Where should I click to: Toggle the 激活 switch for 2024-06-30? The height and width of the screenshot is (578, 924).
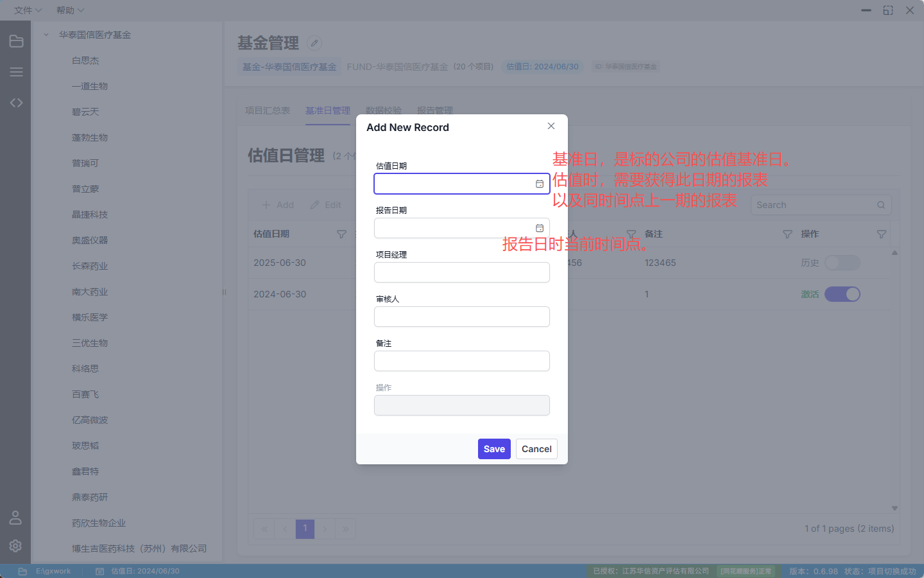(x=843, y=294)
